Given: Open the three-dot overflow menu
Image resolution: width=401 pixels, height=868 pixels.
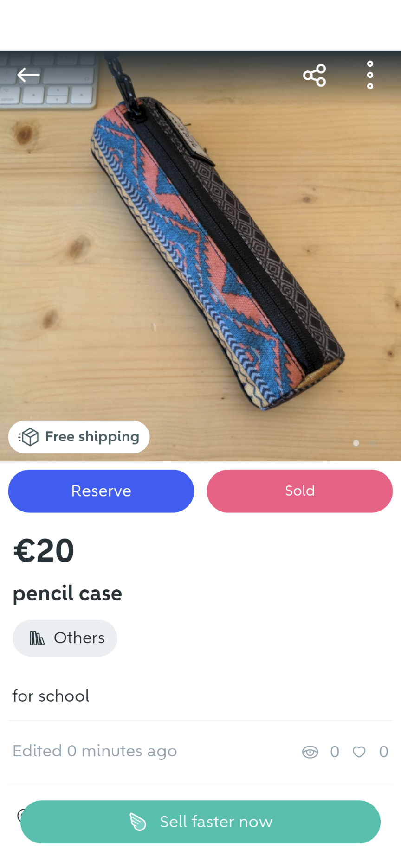Looking at the screenshot, I should (370, 75).
